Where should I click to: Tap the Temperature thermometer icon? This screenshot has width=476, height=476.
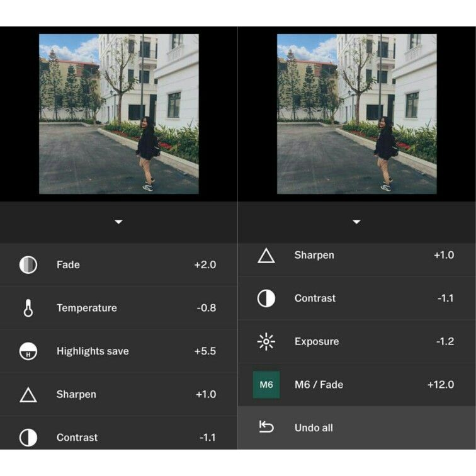(28, 308)
